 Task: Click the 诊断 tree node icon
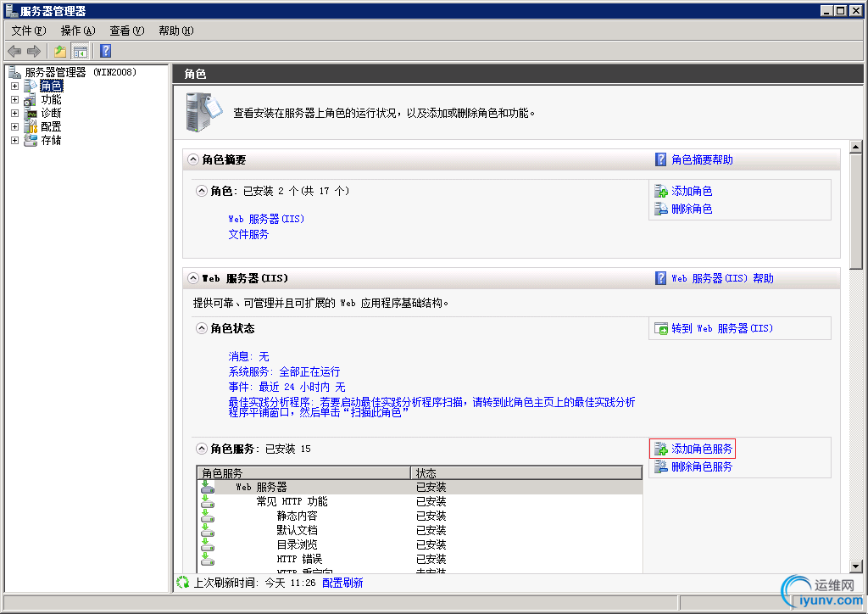tap(31, 113)
